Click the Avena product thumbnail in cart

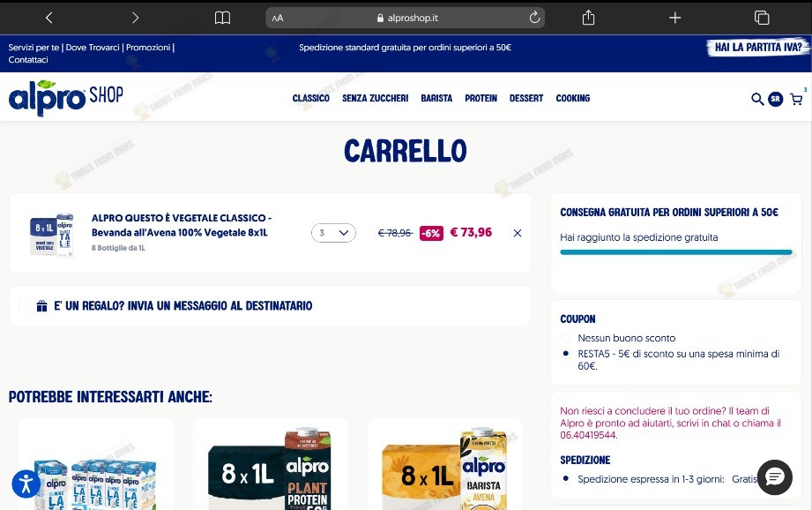pos(51,235)
